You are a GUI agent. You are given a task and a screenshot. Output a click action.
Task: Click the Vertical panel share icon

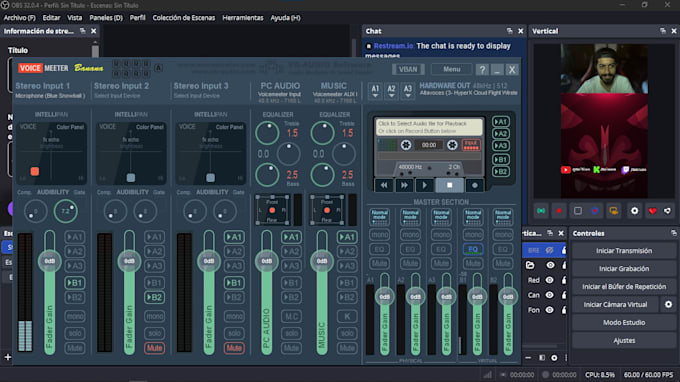tap(667, 211)
